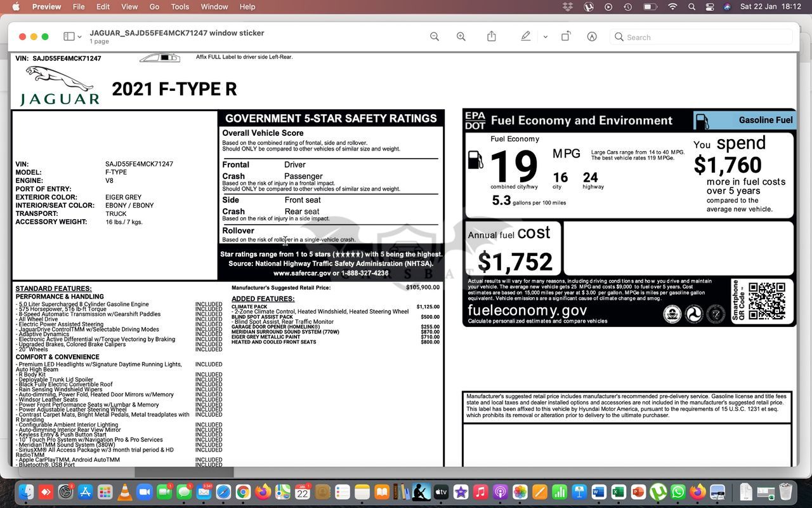This screenshot has width=812, height=508.
Task: Open Messages from the Dock
Action: pyautogui.click(x=184, y=492)
